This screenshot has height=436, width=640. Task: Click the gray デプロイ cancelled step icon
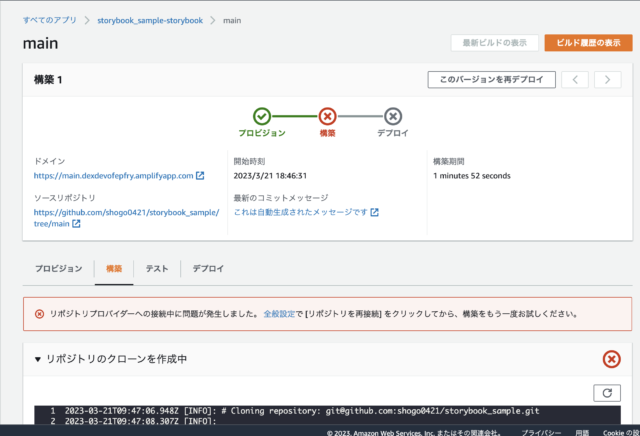(393, 116)
